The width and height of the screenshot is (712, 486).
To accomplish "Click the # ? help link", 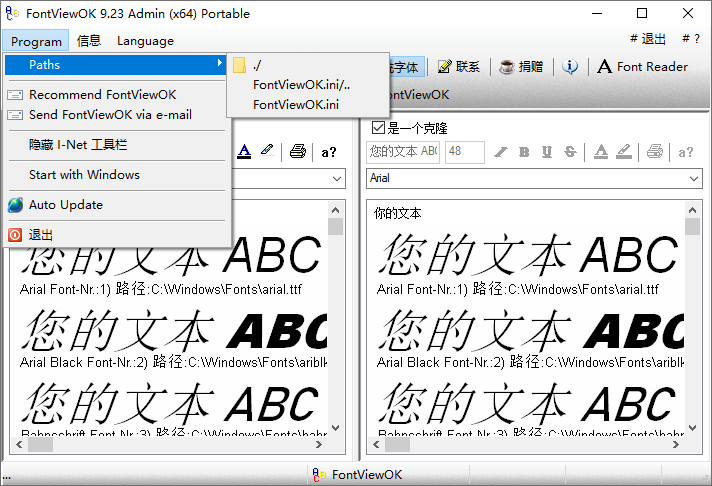I will [691, 39].
